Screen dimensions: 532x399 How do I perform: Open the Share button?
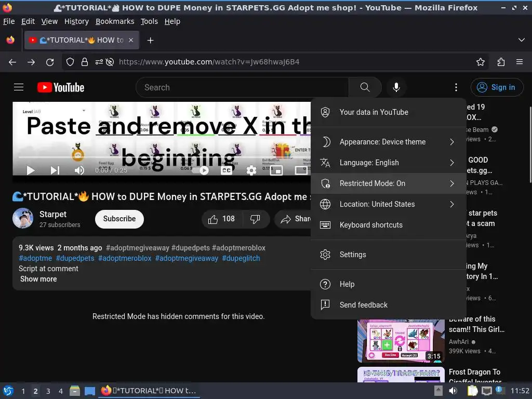[x=293, y=219]
